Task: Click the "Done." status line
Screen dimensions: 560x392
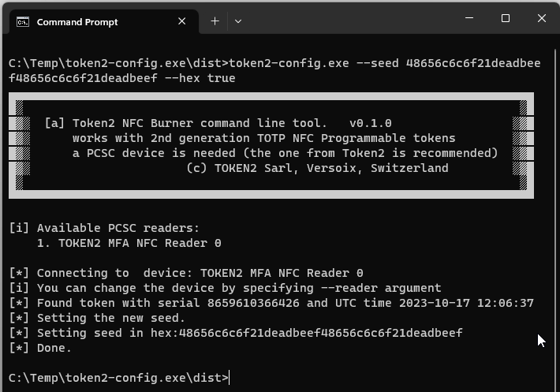Action: [x=40, y=348]
